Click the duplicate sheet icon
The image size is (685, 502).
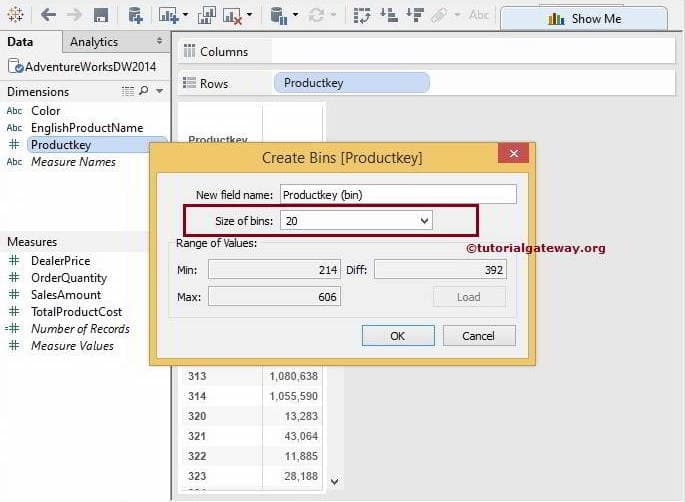pyautogui.click(x=207, y=15)
